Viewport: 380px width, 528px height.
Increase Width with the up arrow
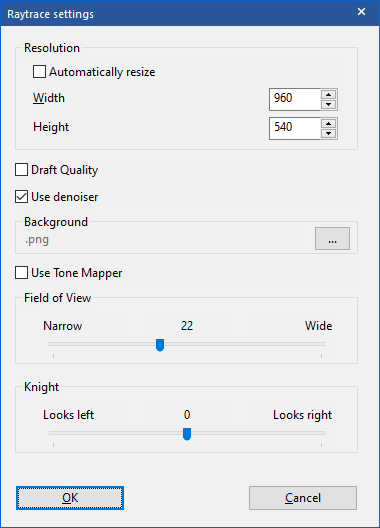coord(328,95)
